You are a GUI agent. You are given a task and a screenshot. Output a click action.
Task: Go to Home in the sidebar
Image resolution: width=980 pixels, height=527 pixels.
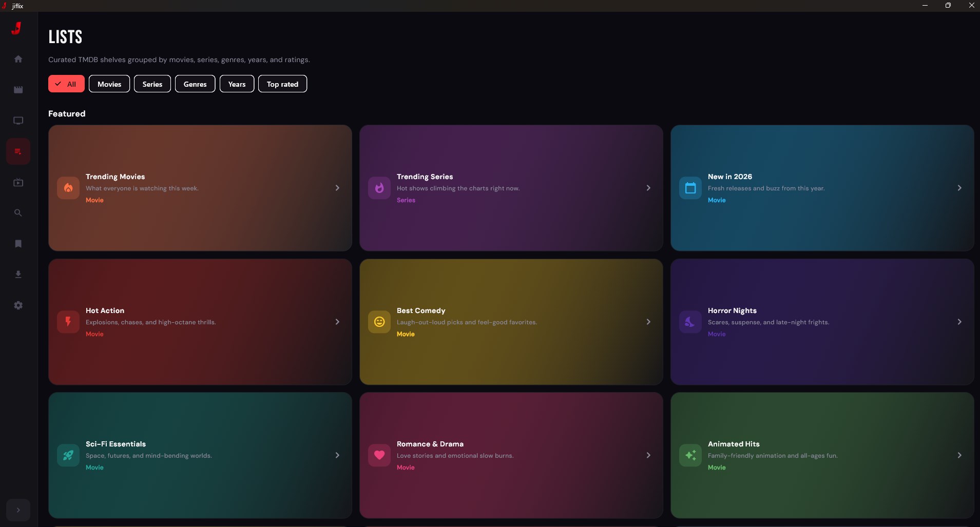click(18, 59)
